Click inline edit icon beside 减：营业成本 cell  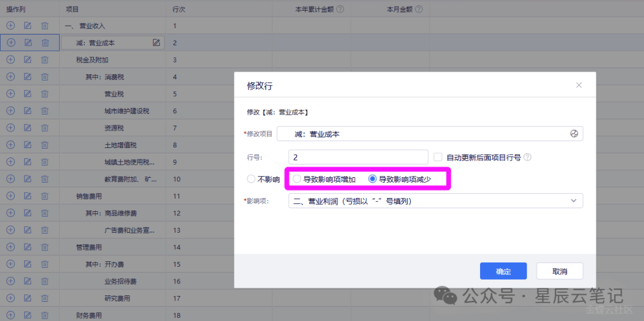point(156,42)
